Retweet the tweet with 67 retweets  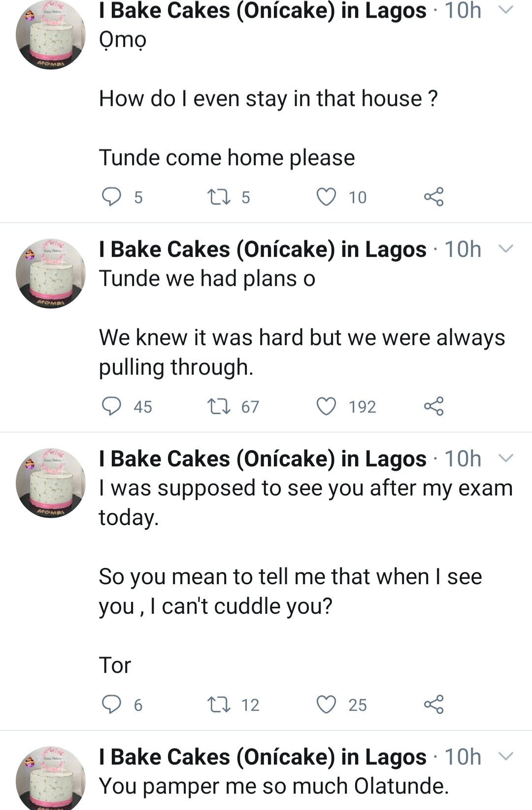[219, 406]
